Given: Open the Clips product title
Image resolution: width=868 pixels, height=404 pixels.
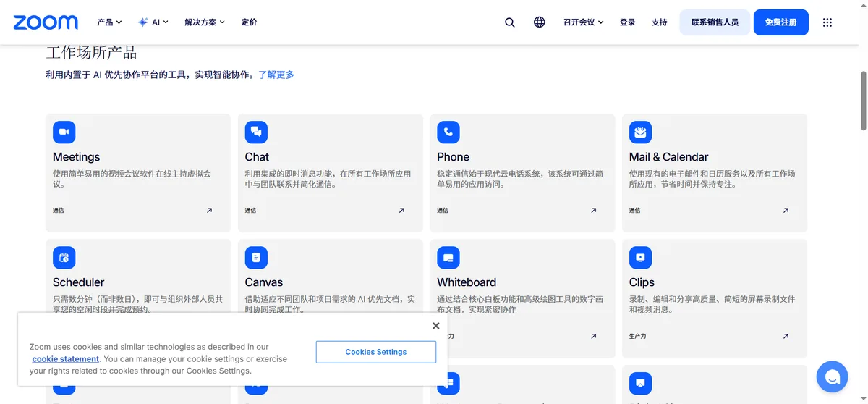Looking at the screenshot, I should (x=642, y=282).
